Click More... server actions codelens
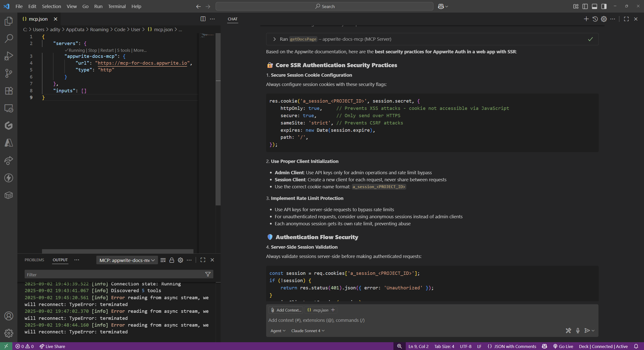The width and height of the screenshot is (644, 350). [140, 50]
